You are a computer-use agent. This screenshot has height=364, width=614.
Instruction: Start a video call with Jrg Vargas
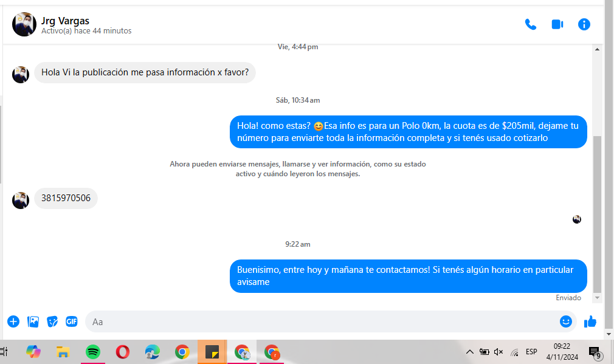tap(557, 24)
